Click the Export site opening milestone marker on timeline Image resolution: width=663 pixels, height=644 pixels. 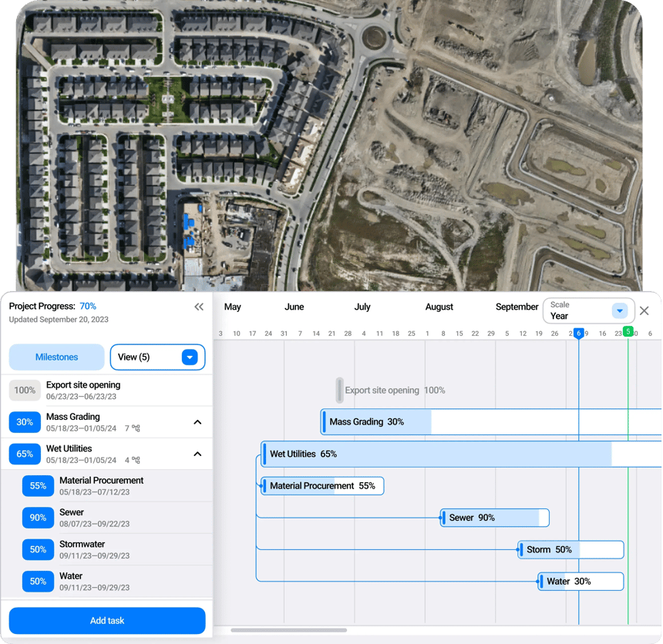(x=339, y=390)
